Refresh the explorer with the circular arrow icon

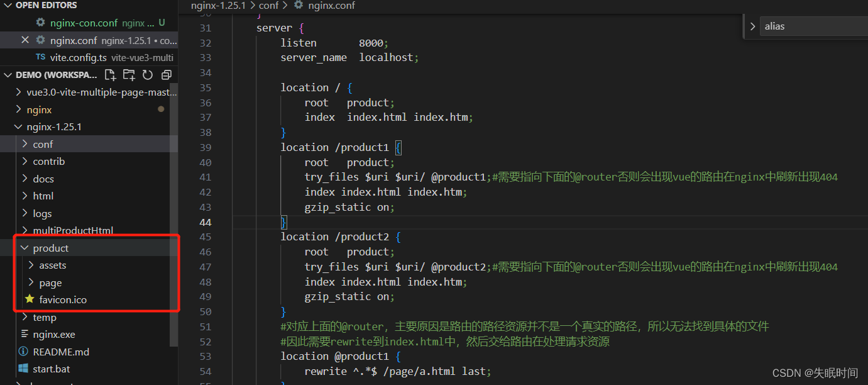pos(148,75)
